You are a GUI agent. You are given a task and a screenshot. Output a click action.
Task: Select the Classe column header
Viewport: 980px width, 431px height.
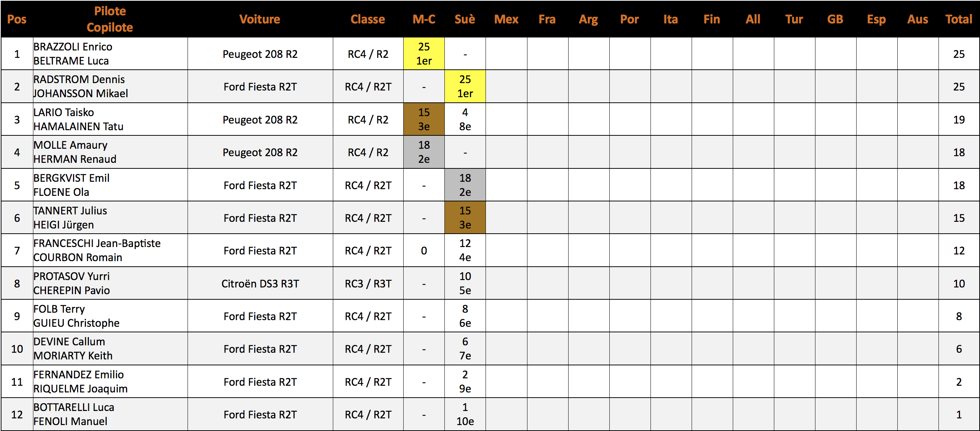click(368, 19)
